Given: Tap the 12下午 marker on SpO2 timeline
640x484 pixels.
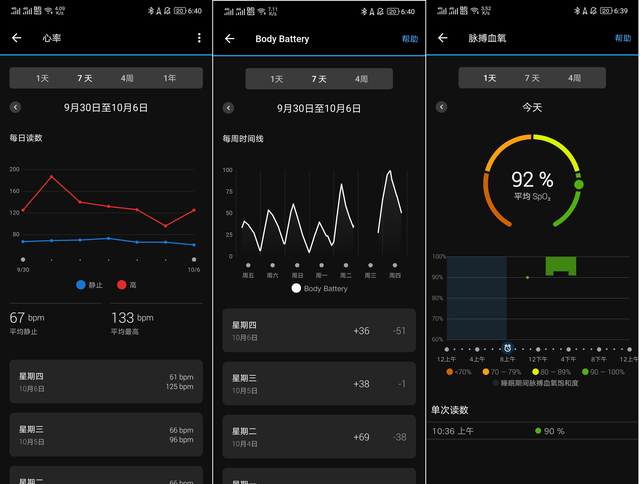Looking at the screenshot, I should pos(538,349).
